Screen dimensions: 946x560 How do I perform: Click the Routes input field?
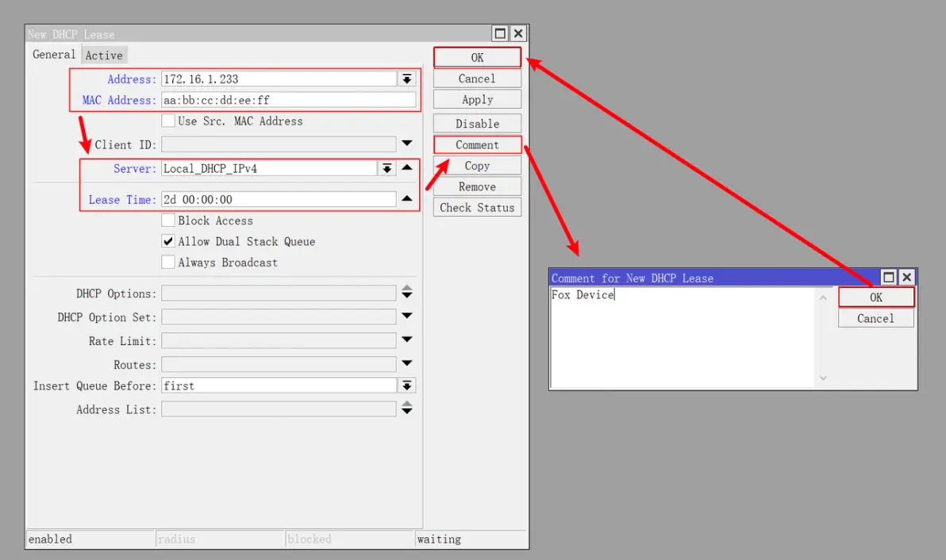[279, 364]
